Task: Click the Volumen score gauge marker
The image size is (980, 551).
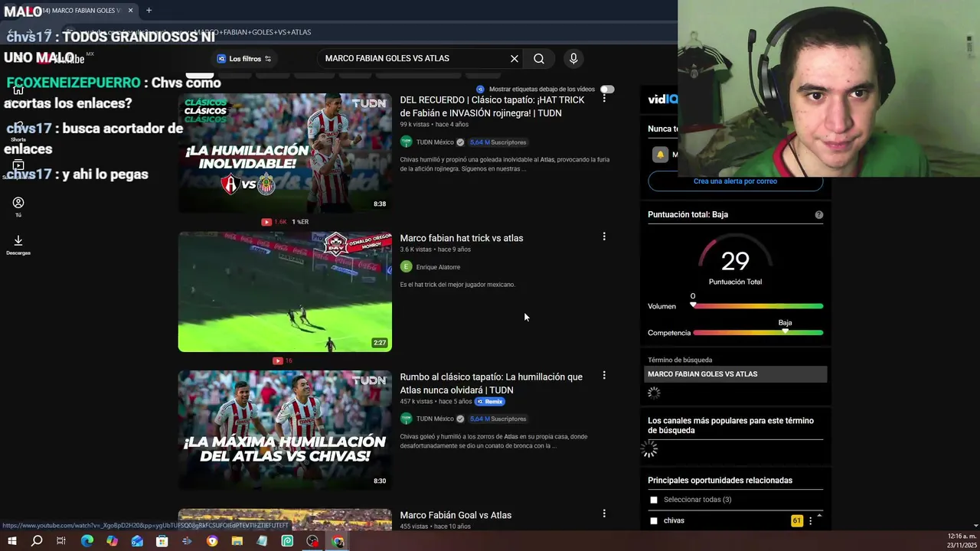Action: [693, 305]
